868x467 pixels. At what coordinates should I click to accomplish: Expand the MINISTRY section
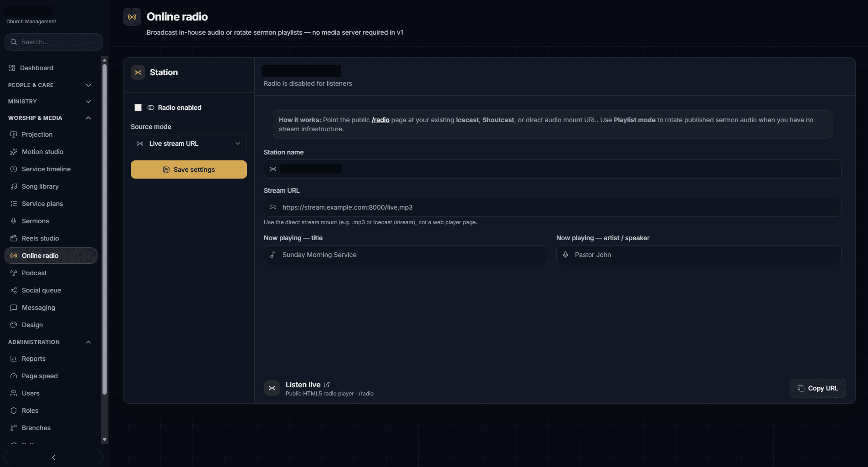click(x=50, y=102)
